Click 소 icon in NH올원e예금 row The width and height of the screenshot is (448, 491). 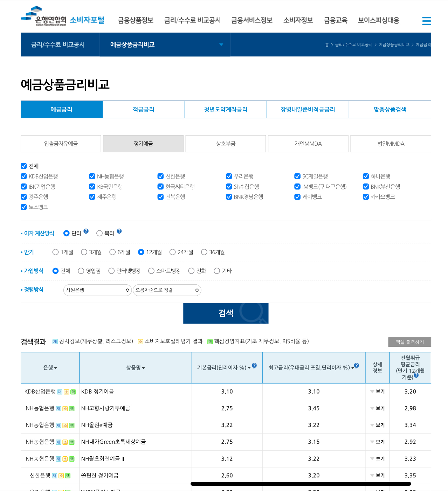(x=65, y=426)
